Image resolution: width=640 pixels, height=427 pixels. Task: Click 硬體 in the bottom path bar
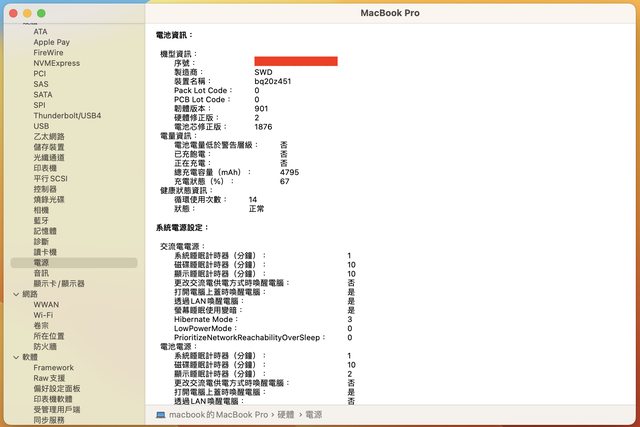[x=285, y=414]
